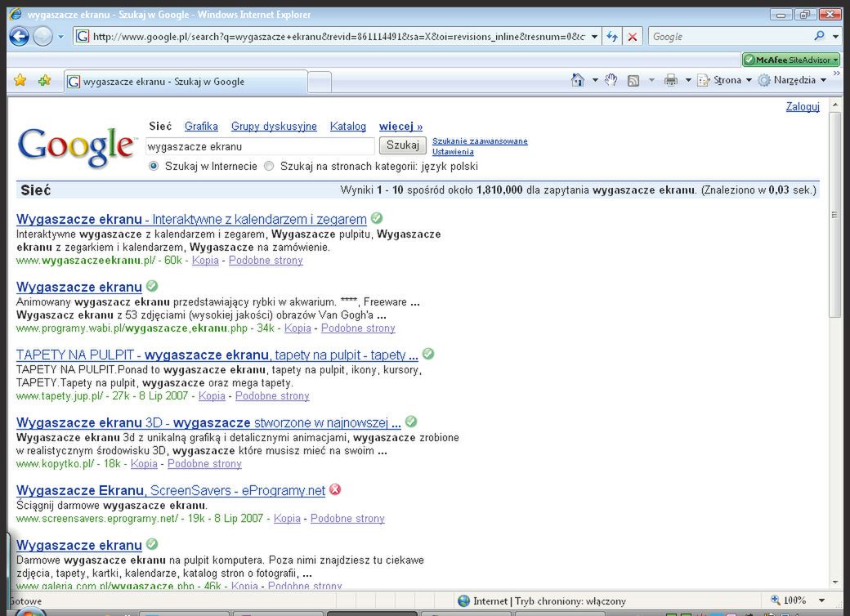Go forward with the browser Forward arrow
850x616 pixels.
point(42,37)
